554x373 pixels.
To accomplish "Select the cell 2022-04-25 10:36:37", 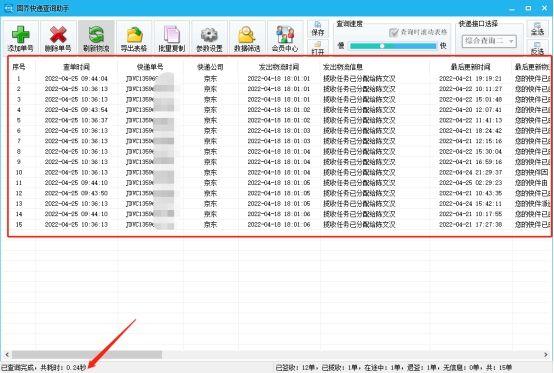I will tap(76, 120).
